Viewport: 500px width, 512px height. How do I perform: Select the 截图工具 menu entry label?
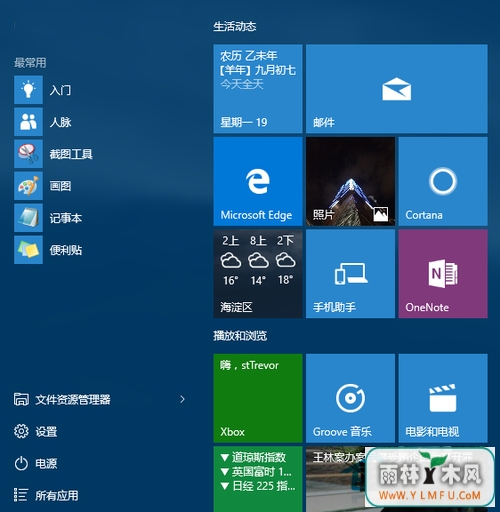71,154
